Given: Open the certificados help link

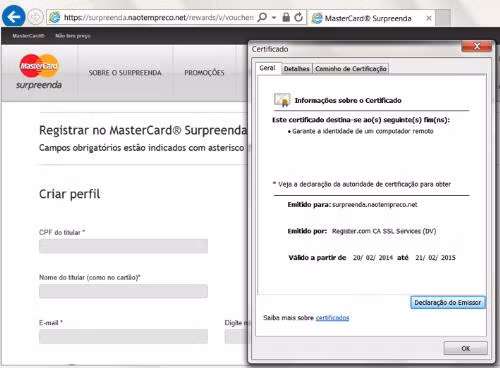Looking at the screenshot, I should click(x=332, y=318).
